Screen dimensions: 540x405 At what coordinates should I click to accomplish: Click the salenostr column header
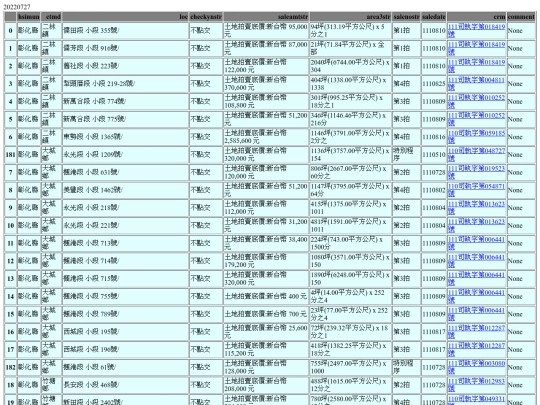(x=406, y=17)
